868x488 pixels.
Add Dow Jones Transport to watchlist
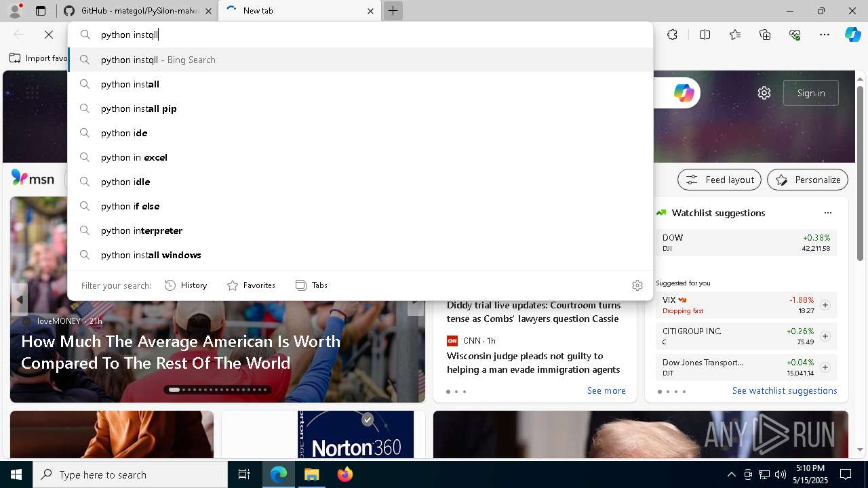coord(825,367)
